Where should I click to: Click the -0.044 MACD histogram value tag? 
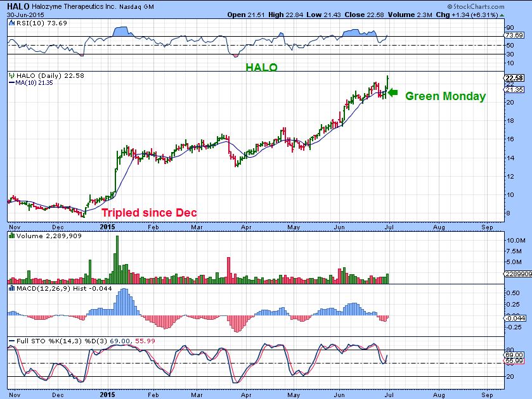[514, 317]
